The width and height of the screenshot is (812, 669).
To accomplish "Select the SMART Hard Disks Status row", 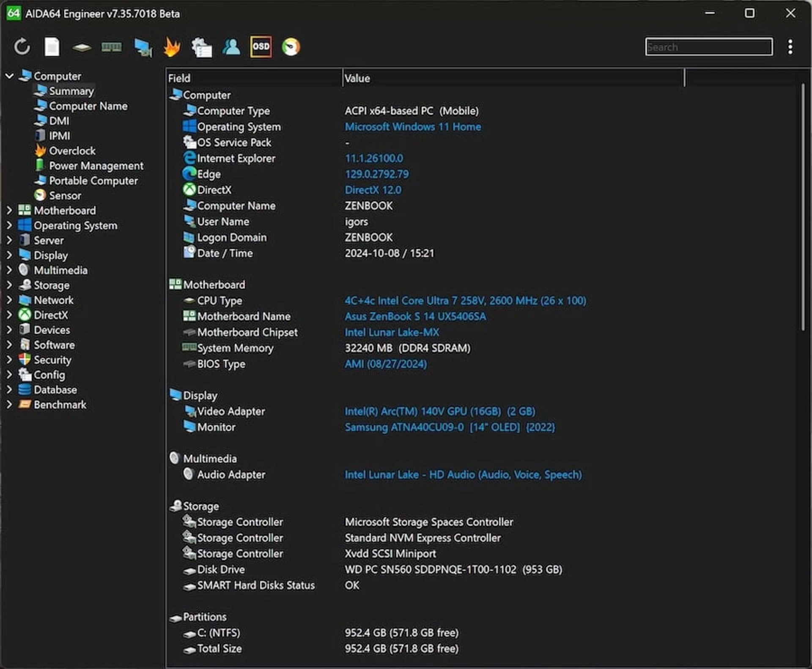I will coord(482,585).
